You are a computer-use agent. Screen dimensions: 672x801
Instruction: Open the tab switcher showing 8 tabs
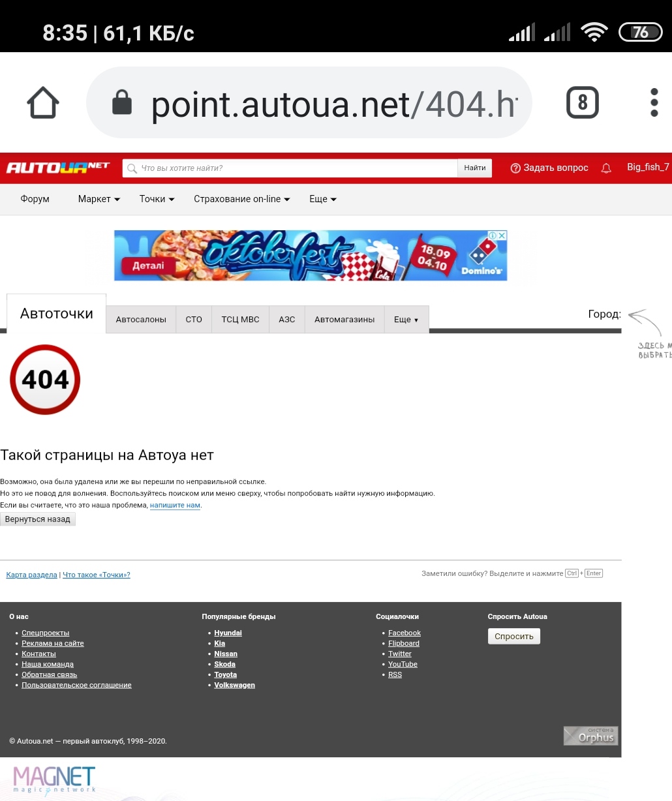(582, 103)
